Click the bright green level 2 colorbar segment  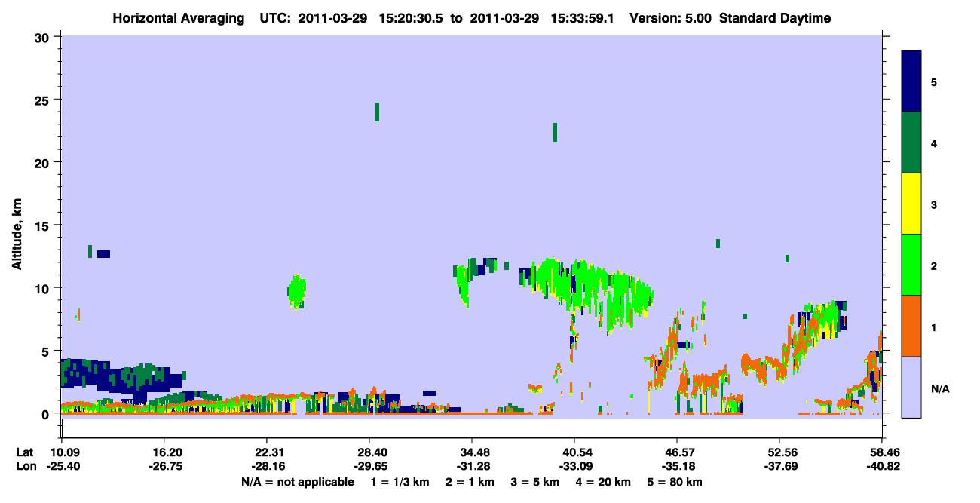(x=912, y=265)
